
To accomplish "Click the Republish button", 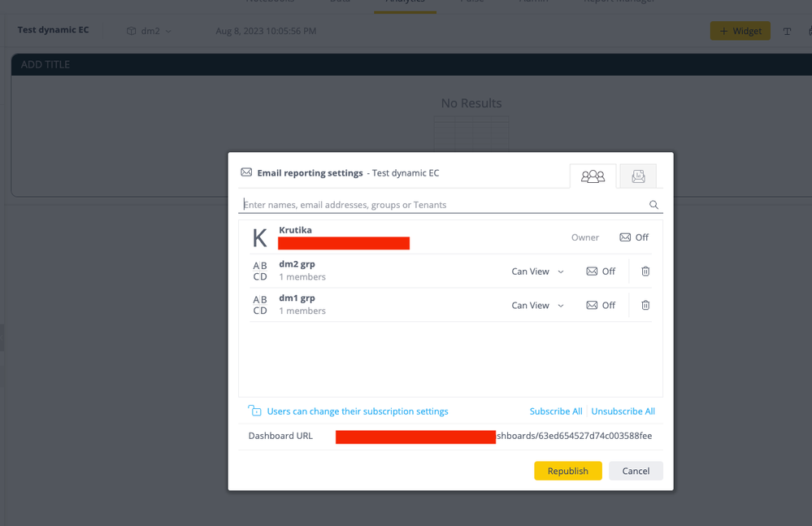I will click(567, 471).
